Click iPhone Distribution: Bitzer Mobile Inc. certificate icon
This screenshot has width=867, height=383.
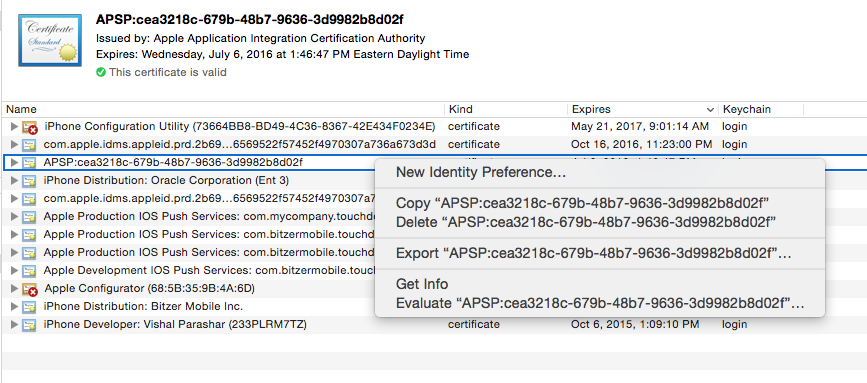29,307
